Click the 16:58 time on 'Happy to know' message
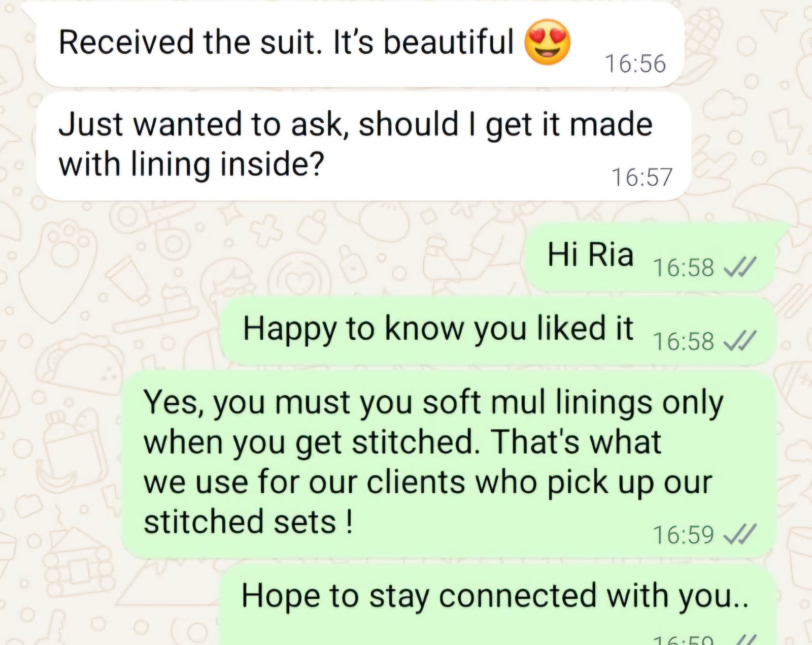 click(x=683, y=341)
